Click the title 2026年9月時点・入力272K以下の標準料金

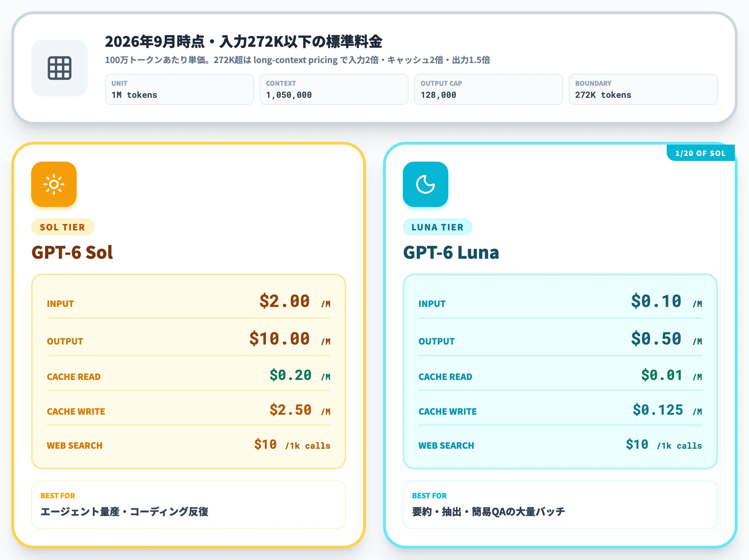(244, 41)
